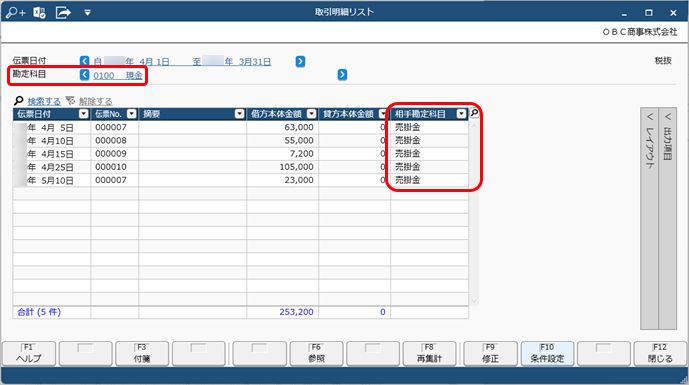Select the row dated 4月25日

pyautogui.click(x=241, y=167)
